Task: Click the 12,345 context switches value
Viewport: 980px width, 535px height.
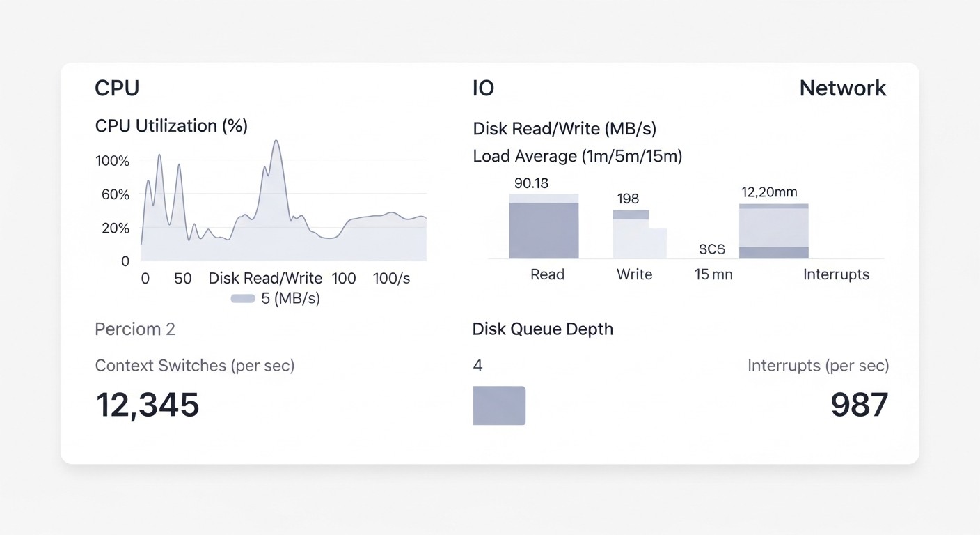Action: [x=147, y=405]
